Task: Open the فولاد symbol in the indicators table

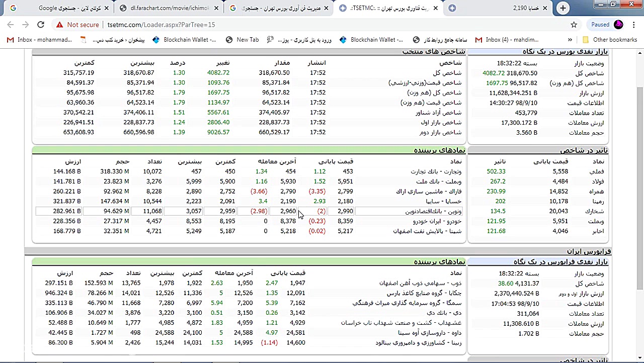Action: tap(598, 181)
